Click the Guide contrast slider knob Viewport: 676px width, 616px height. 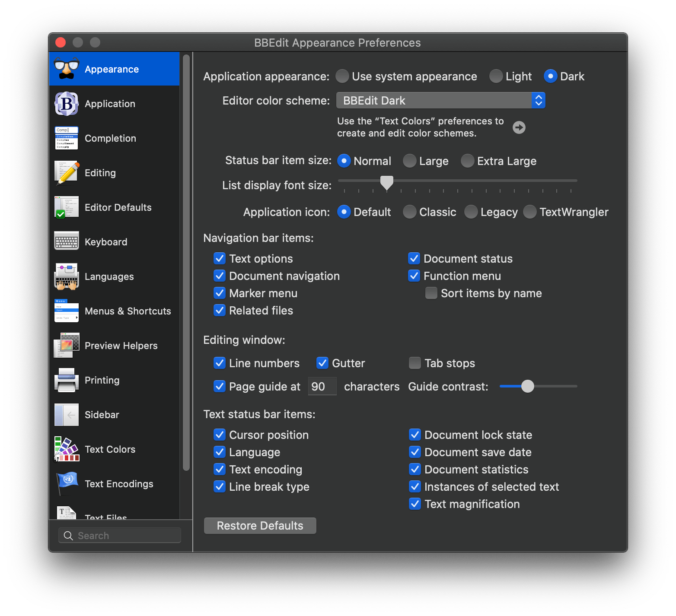[527, 386]
